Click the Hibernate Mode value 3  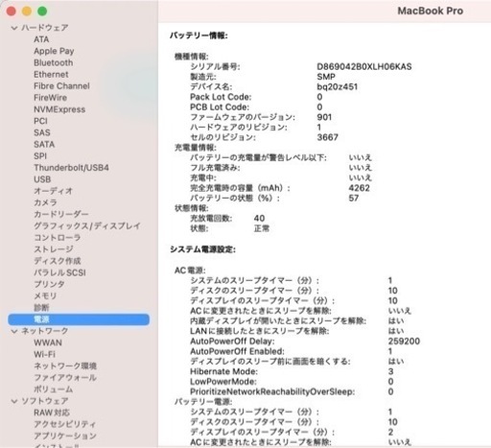[390, 371]
